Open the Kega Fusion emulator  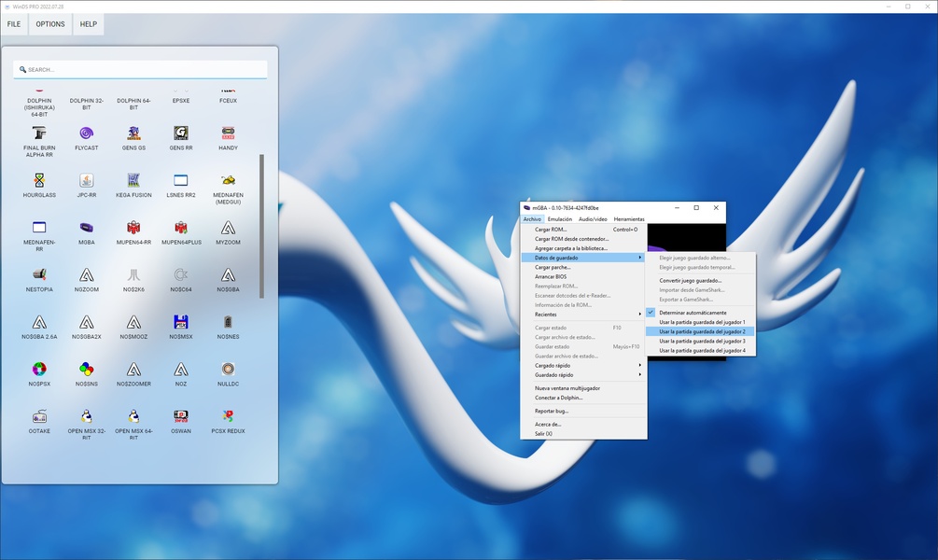tap(133, 180)
